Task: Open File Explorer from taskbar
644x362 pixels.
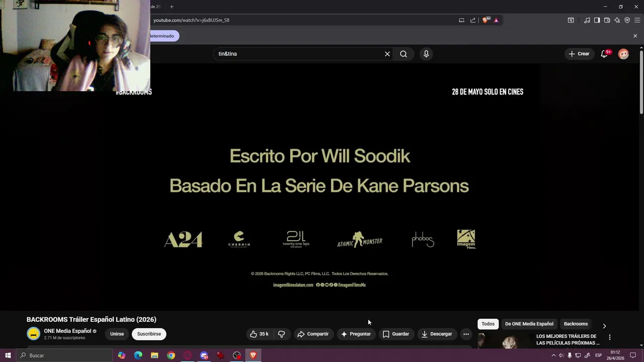Action: (x=154, y=355)
